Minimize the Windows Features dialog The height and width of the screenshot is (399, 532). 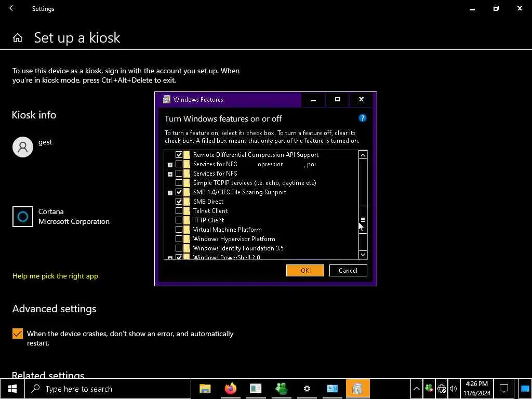pyautogui.click(x=313, y=100)
